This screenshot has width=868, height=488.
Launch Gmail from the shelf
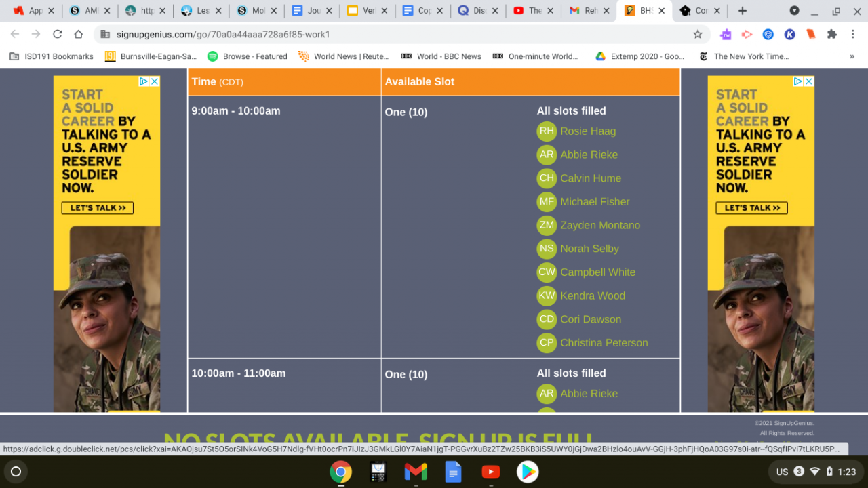pyautogui.click(x=416, y=472)
